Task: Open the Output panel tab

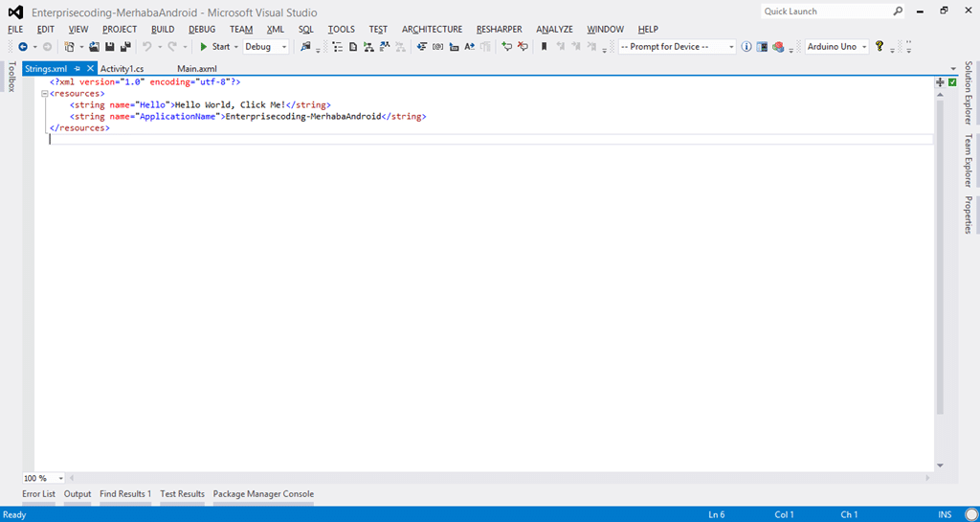Action: [78, 494]
